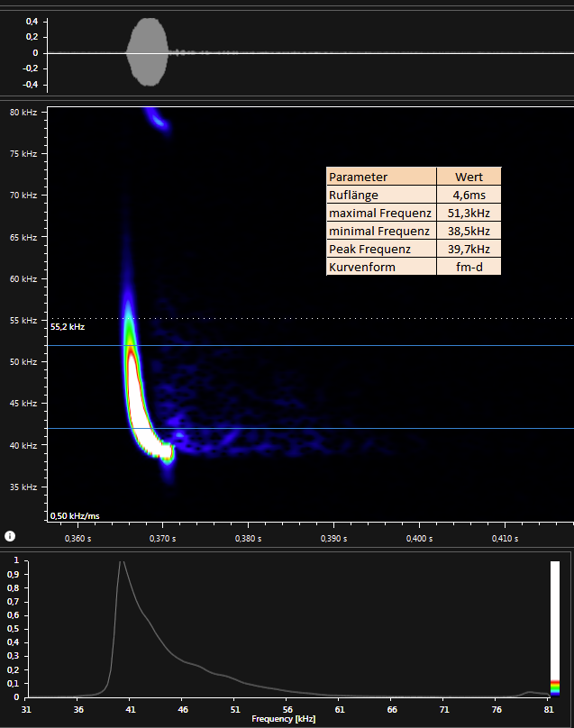Click the faint harmonic near 79 kHz
Viewport: 574px width, 728px height.
(159, 121)
